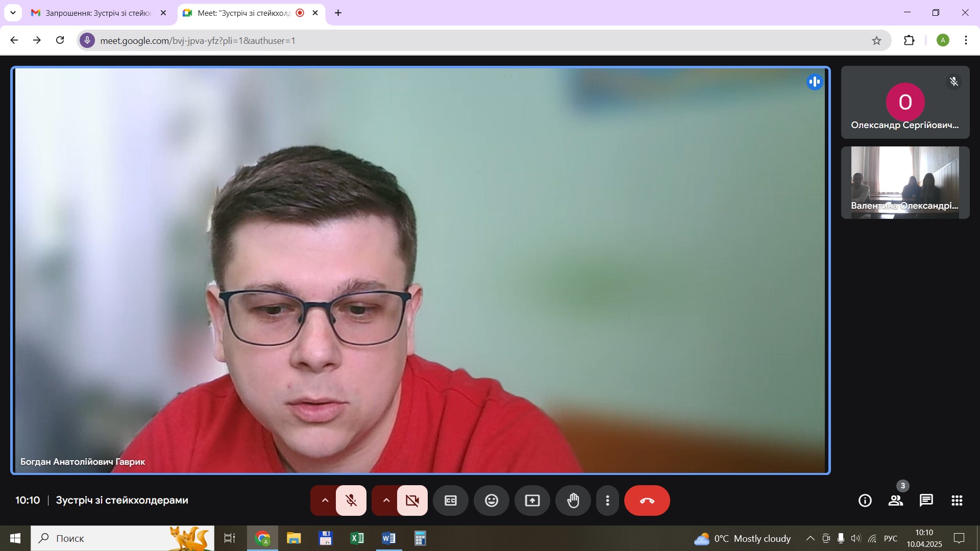
Task: Select Валентина Олександрі... video thumbnail
Action: (905, 183)
